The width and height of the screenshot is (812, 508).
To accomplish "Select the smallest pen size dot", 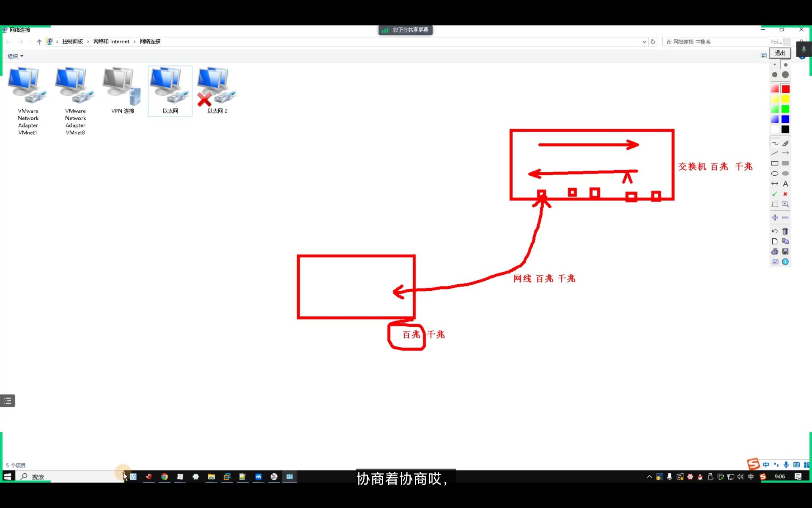I will 774,65.
